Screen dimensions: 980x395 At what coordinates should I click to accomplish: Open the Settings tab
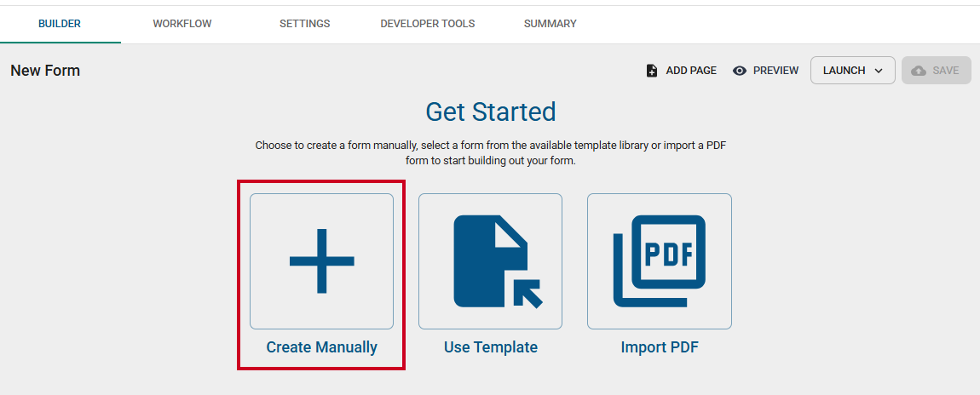(x=305, y=24)
